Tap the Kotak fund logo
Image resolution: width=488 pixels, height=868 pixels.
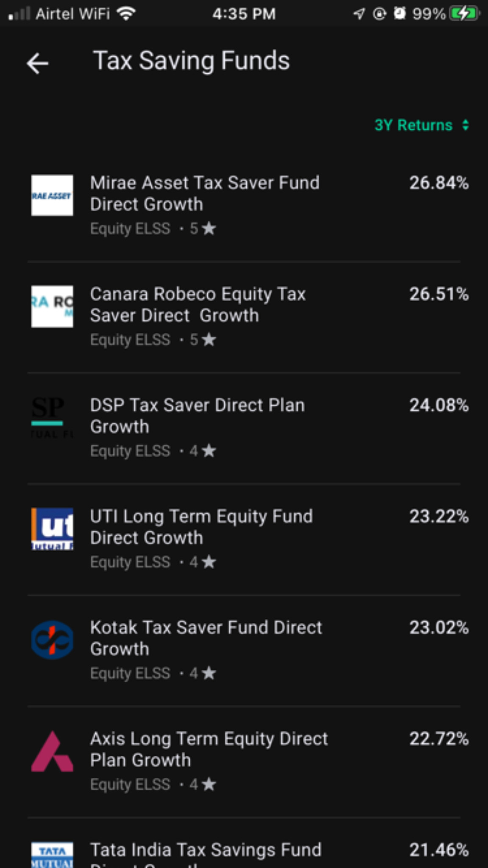(52, 640)
